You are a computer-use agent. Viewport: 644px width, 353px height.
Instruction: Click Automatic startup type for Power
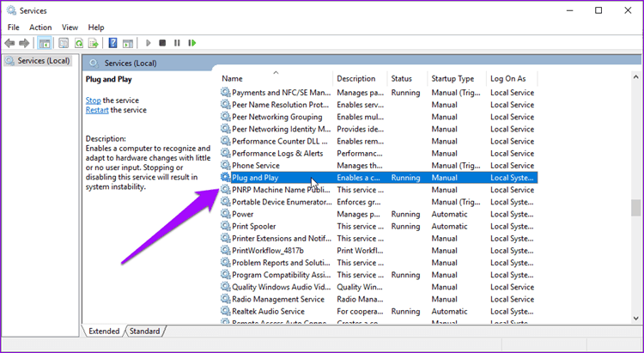(449, 214)
